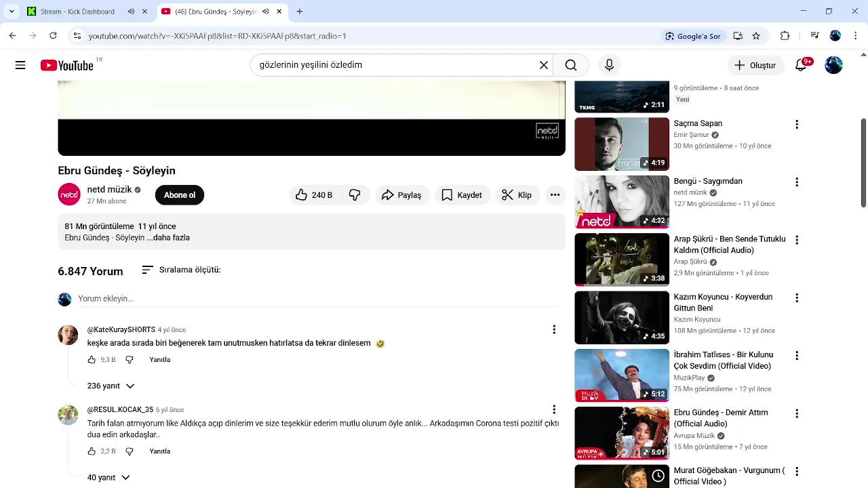This screenshot has width=868, height=488.
Task: Go back in Chrome history
Action: 12,36
